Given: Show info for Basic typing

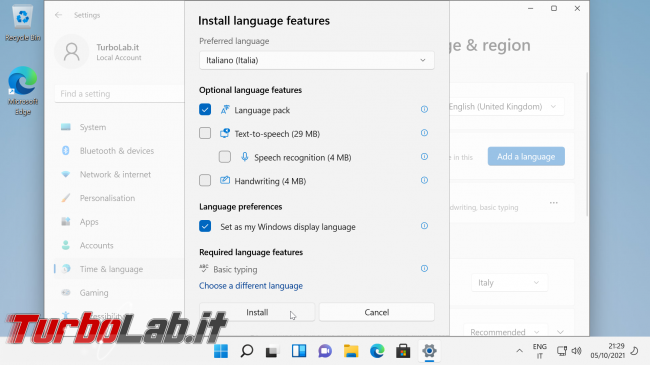Looking at the screenshot, I should pos(424,268).
